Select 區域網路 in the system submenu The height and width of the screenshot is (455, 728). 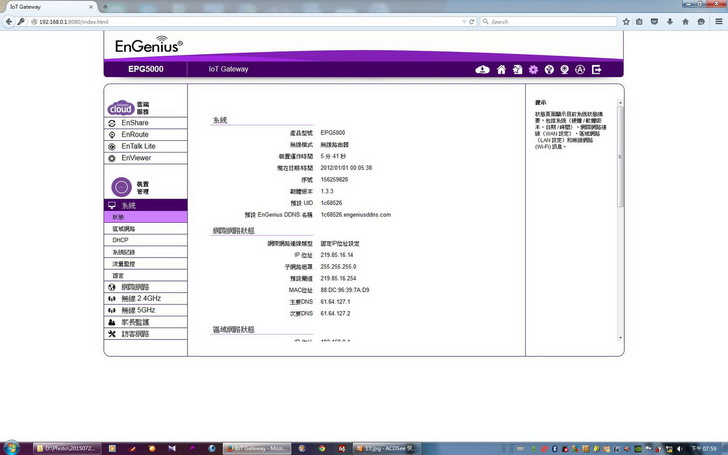tap(125, 229)
